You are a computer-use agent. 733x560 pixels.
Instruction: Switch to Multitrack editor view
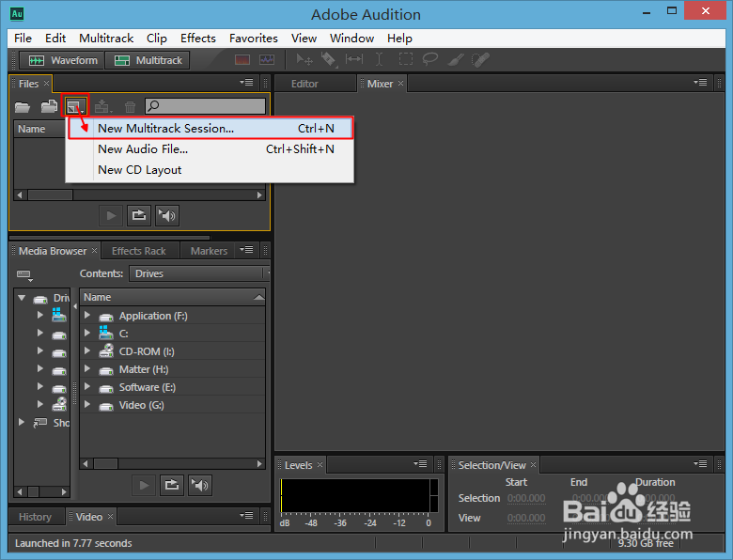(x=148, y=60)
